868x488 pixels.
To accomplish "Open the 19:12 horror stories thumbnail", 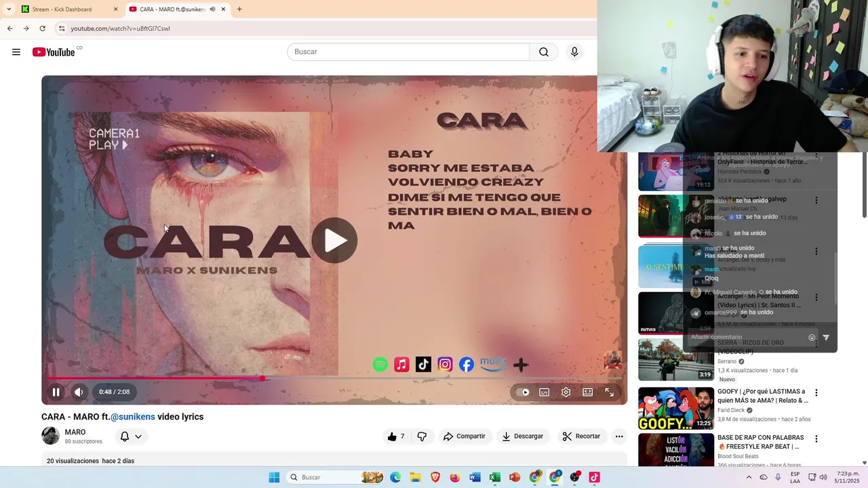I will 676,170.
